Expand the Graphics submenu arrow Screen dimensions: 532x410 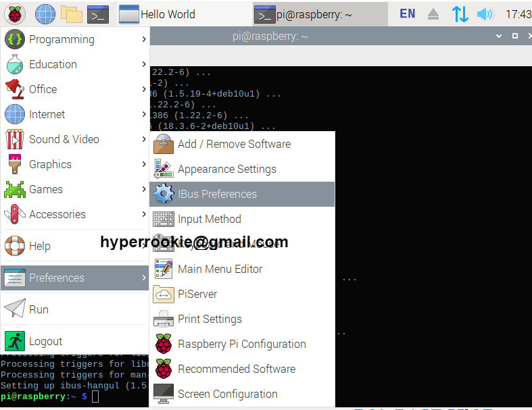[x=144, y=164]
